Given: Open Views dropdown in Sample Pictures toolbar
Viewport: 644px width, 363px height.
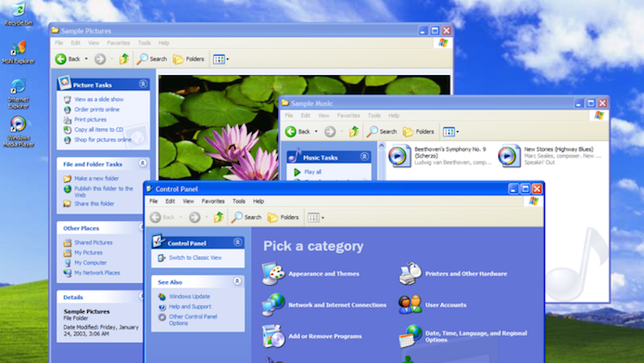Looking at the screenshot, I should point(221,59).
